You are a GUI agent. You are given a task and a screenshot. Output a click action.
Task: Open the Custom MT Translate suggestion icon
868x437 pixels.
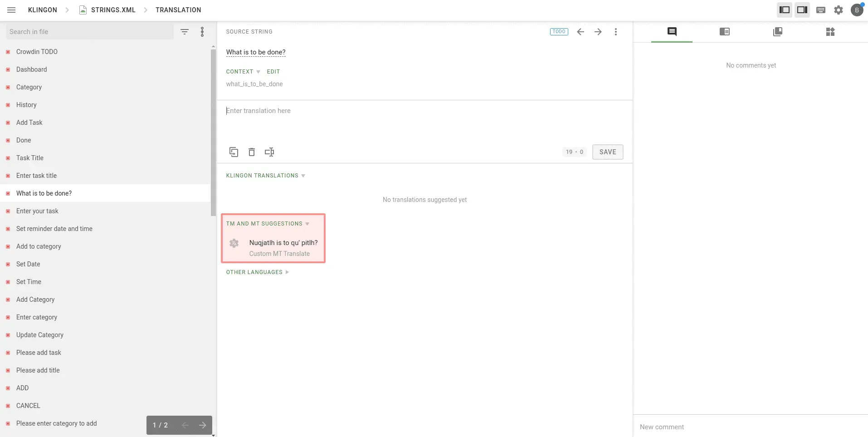[234, 243]
